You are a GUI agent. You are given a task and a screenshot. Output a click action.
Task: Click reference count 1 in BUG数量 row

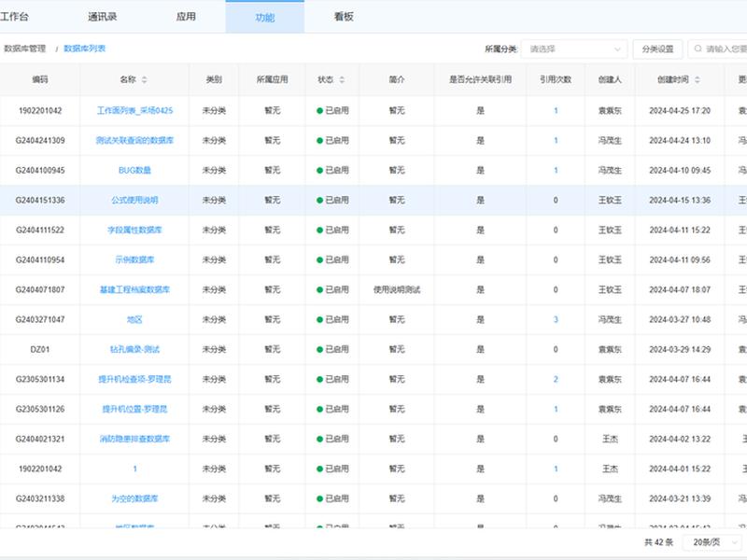556,170
